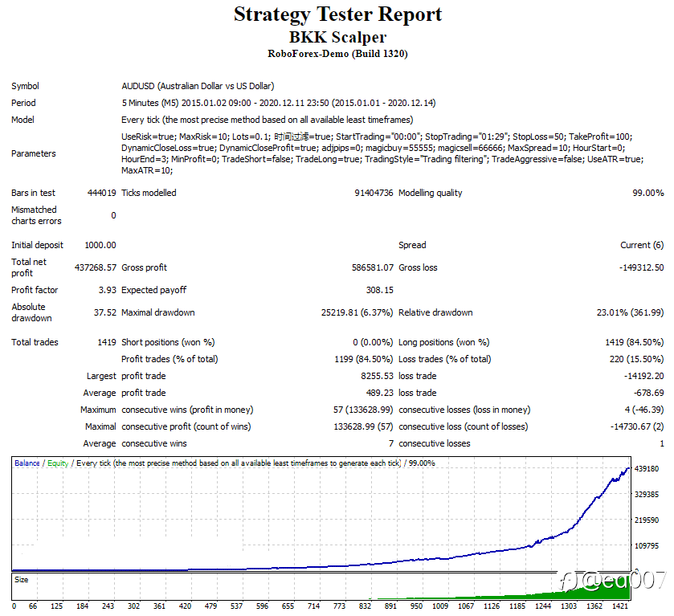Image resolution: width=674 pixels, height=616 pixels.
Task: Click the Relative drawdown value 23.01% (361.99)
Action: point(630,312)
